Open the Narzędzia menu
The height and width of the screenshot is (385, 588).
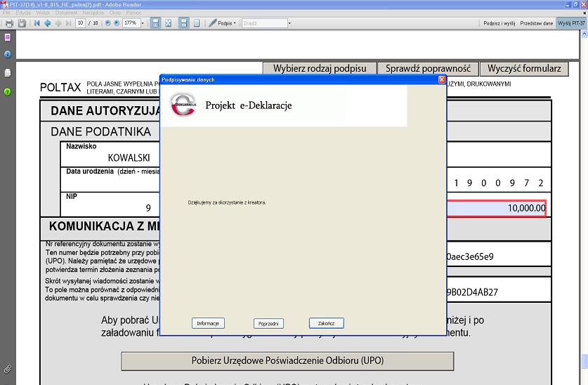coord(93,13)
